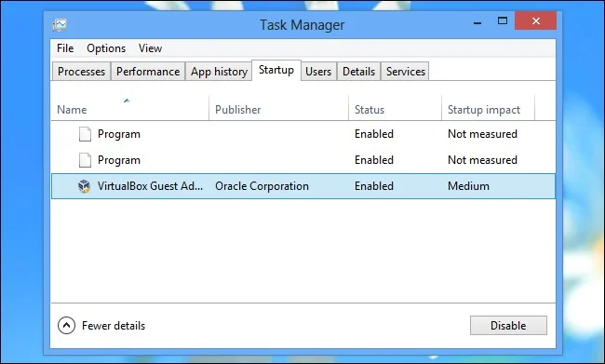
Task: Select the first Program row name
Action: coord(119,134)
